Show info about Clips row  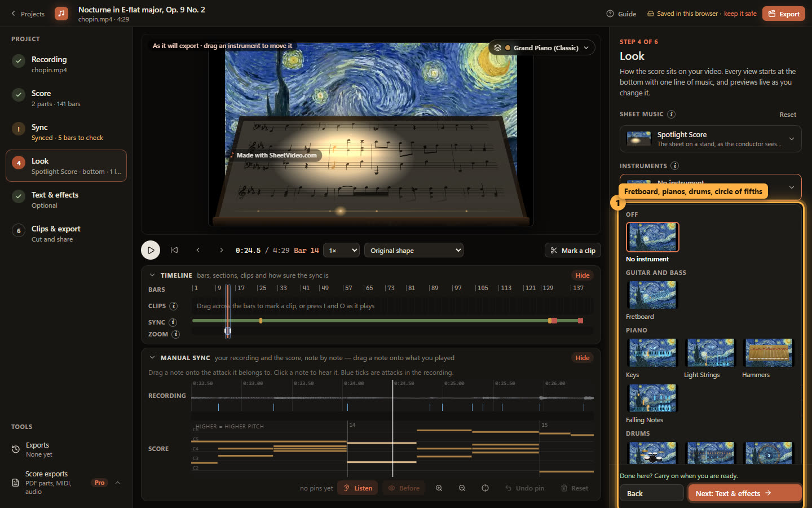(174, 306)
